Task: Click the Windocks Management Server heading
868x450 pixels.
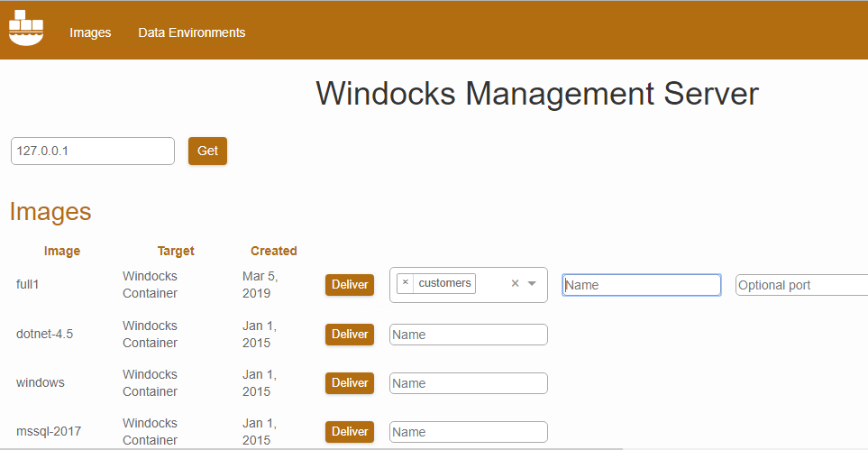Action: (537, 93)
